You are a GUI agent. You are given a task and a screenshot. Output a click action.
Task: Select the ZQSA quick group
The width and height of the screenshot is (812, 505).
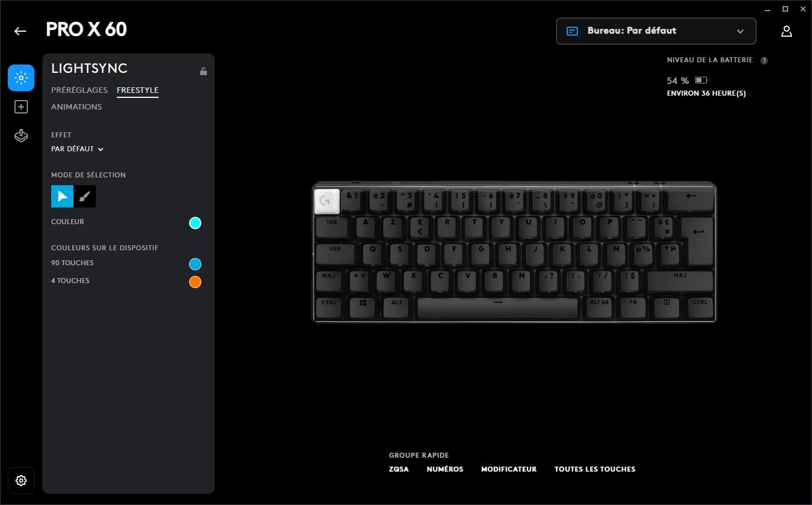tap(399, 469)
